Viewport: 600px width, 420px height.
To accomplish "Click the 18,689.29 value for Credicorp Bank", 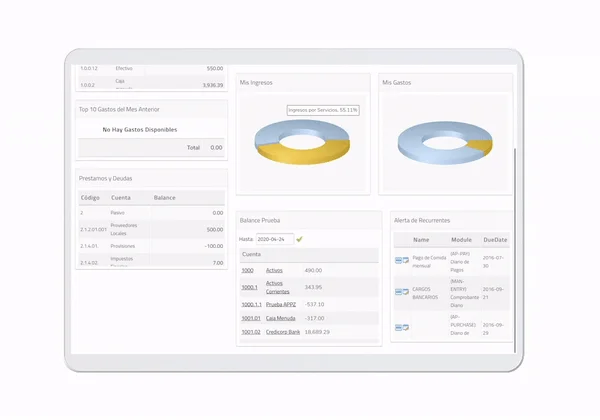I will point(317,332).
